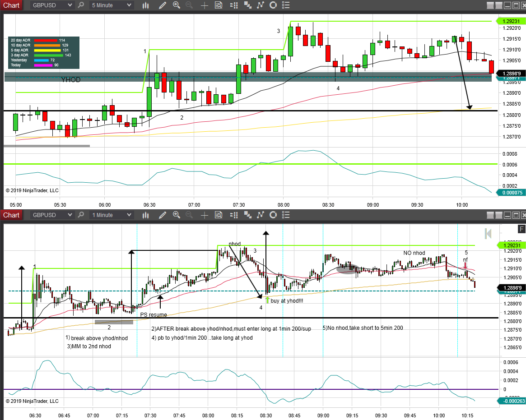Open chart style selector in 5 Minute chart

point(145,5)
